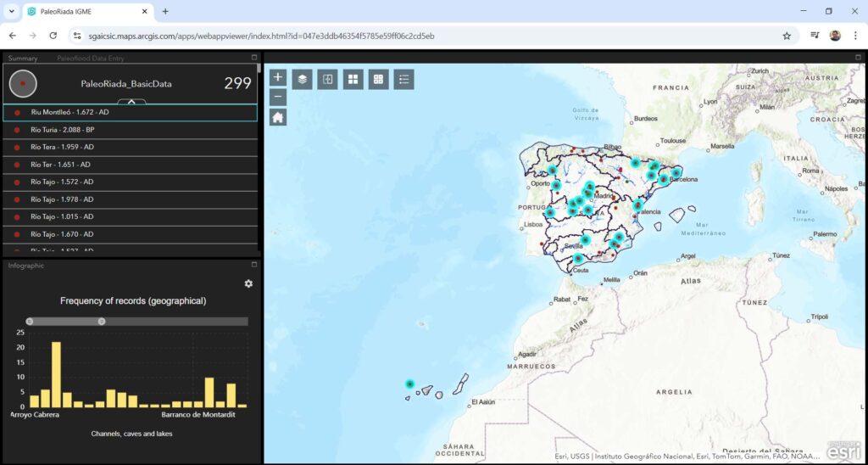Open the Swipe tool widget
The image size is (868, 465).
coord(327,79)
